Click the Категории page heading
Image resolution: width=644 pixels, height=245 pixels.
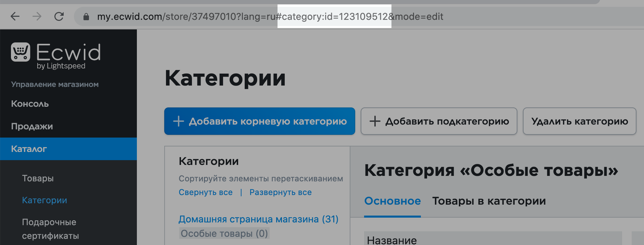coord(225,78)
